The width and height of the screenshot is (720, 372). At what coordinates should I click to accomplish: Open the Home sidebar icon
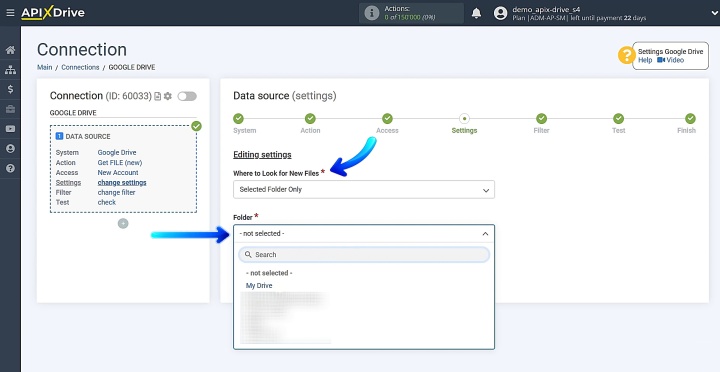pos(10,50)
